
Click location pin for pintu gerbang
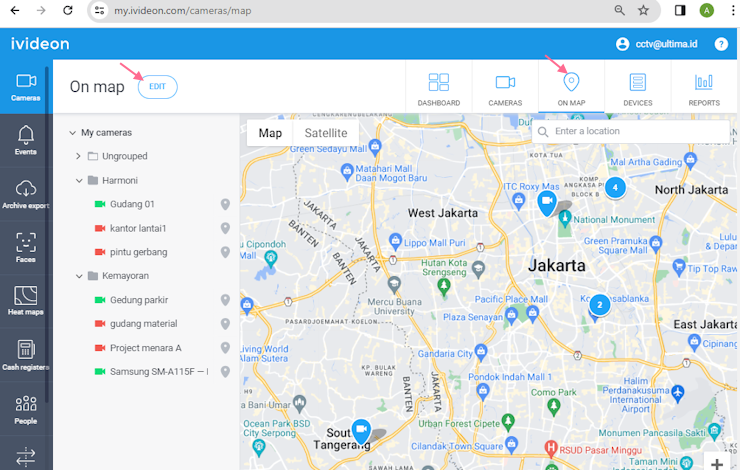[x=226, y=252]
